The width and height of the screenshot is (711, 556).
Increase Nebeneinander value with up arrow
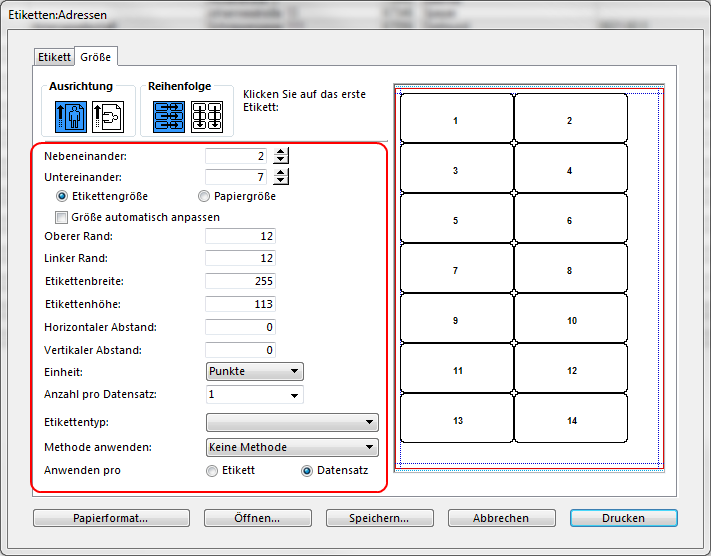point(281,152)
